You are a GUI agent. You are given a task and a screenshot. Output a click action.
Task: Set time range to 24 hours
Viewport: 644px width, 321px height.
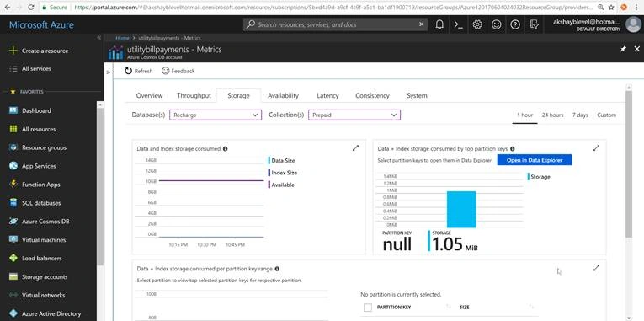click(x=552, y=115)
